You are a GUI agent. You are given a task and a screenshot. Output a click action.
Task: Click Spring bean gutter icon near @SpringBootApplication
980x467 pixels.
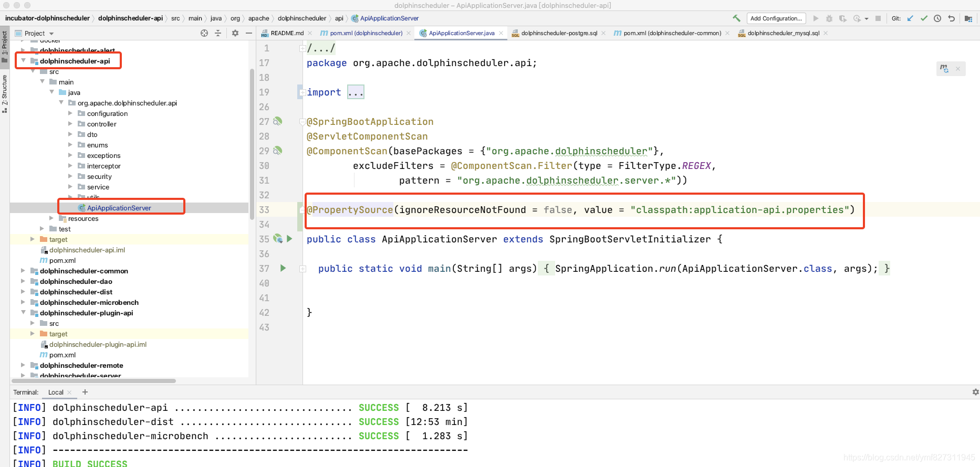click(x=278, y=121)
